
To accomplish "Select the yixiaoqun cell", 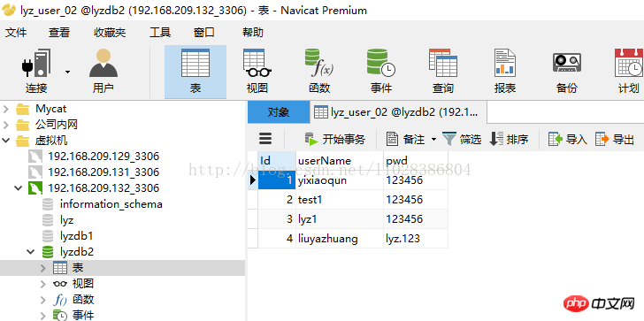I will click(340, 180).
